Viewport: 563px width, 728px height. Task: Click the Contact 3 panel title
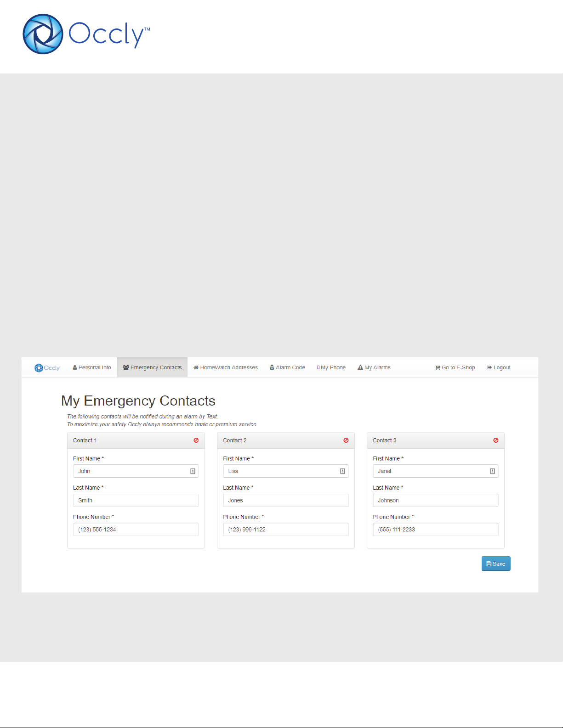(385, 440)
